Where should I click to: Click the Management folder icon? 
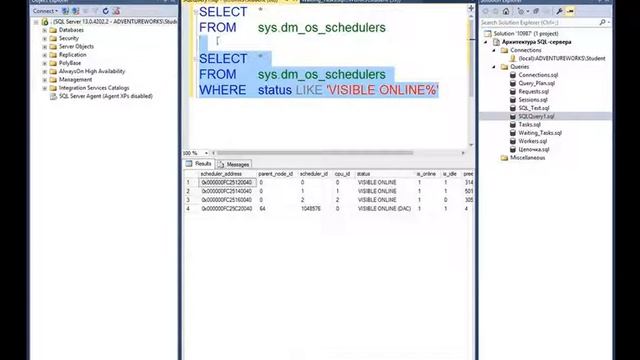(x=53, y=80)
